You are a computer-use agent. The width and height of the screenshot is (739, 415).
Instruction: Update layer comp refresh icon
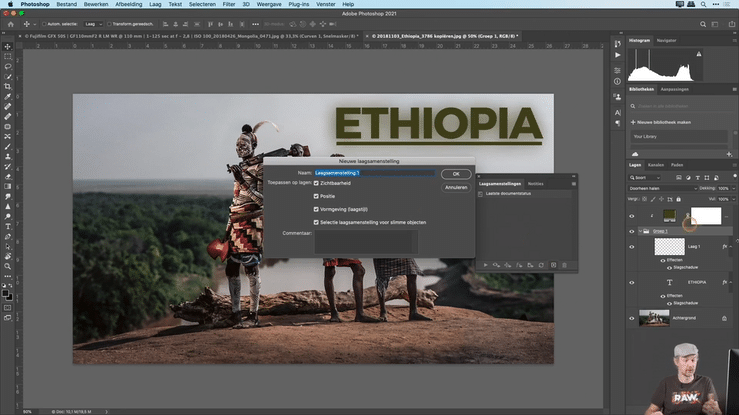[542, 265]
